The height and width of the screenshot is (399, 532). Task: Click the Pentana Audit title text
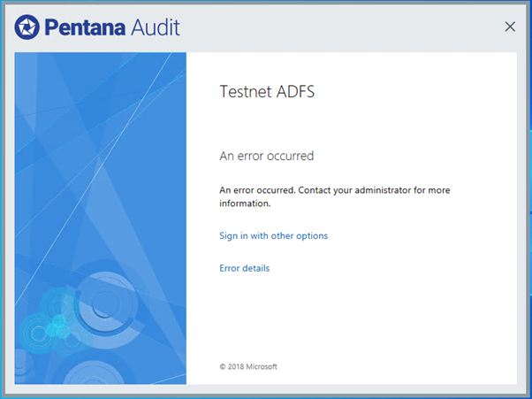tap(112, 27)
